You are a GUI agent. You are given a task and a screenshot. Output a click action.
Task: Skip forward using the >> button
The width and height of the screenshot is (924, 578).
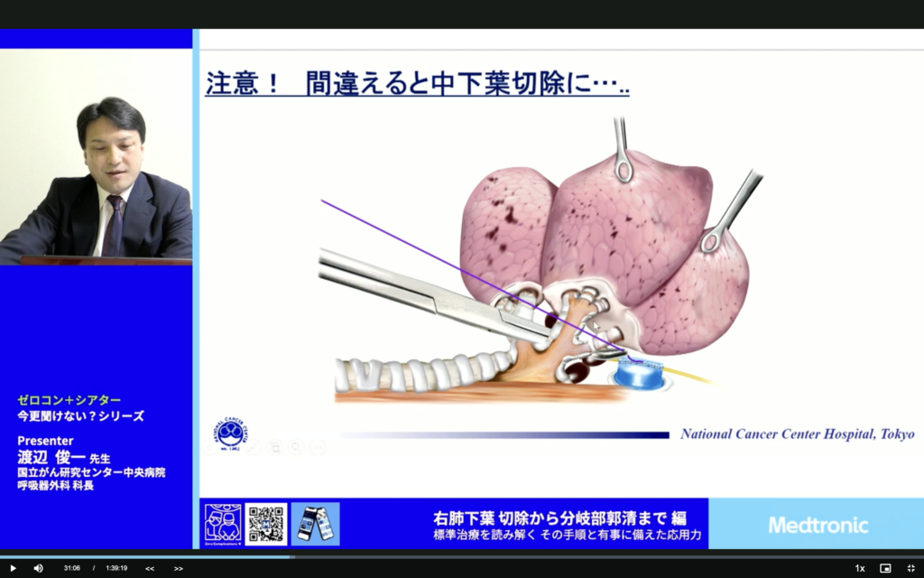point(179,568)
